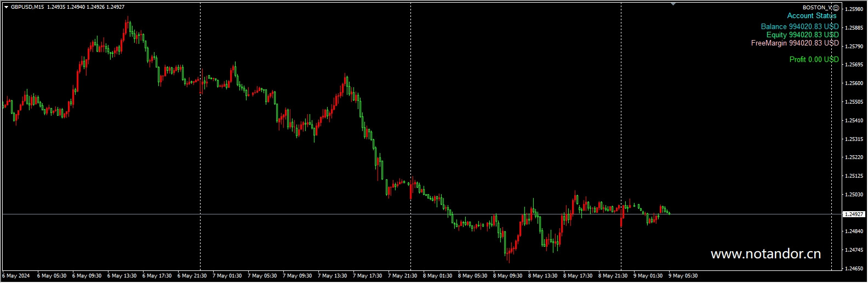
Task: Click the Equity 994020.83 USD label
Action: click(802, 35)
